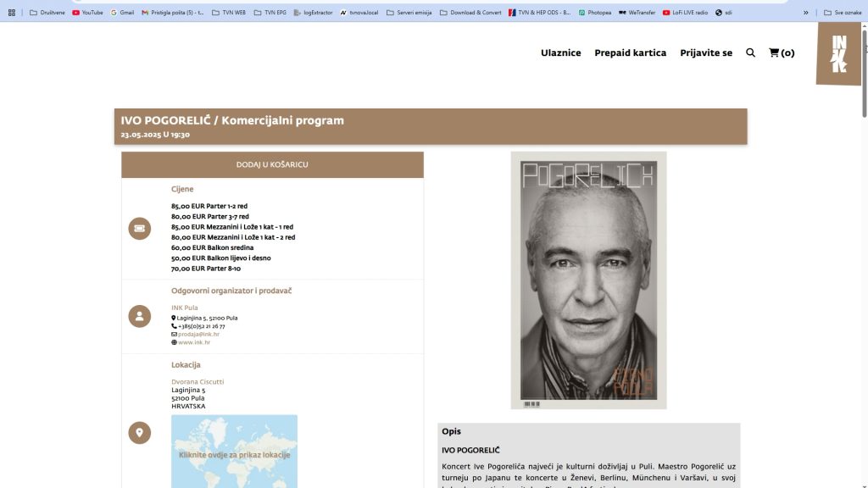Open the Serveri emisija bookmarks folder
This screenshot has width=868, height=488.
409,12
